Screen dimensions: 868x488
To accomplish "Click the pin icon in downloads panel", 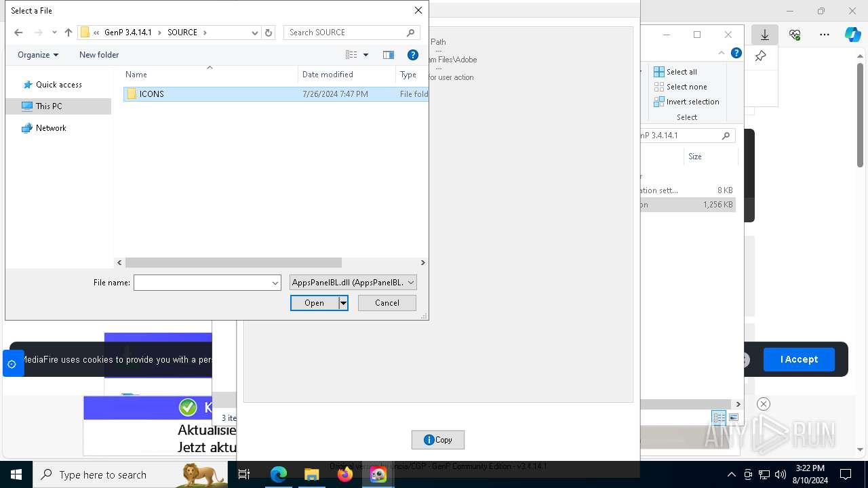I will pos(760,56).
